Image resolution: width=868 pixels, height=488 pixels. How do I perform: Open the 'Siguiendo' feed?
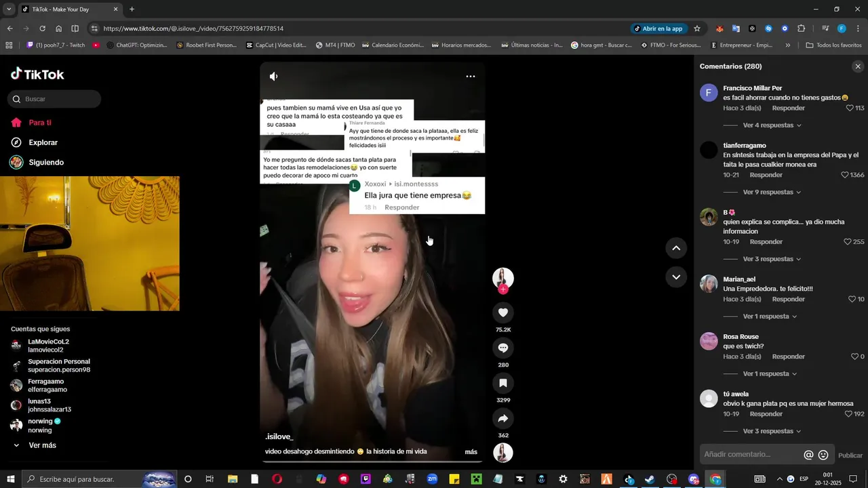click(37, 163)
